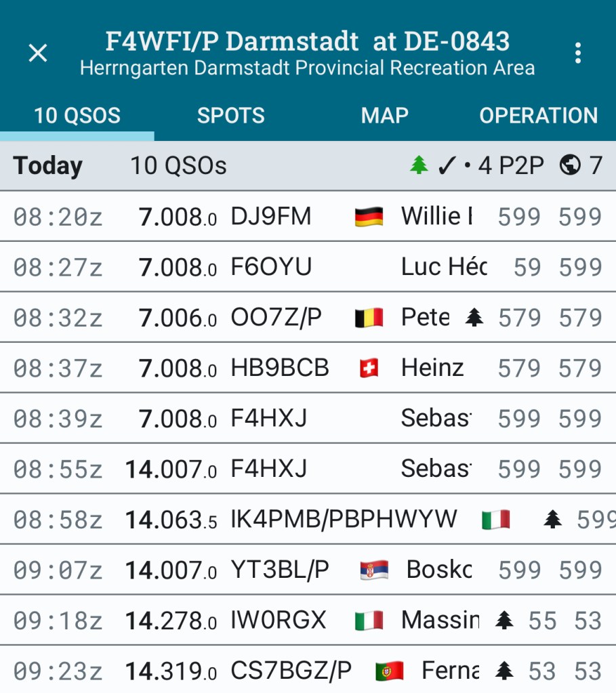The image size is (616, 693).
Task: Open the MAP tab
Action: pos(384,116)
